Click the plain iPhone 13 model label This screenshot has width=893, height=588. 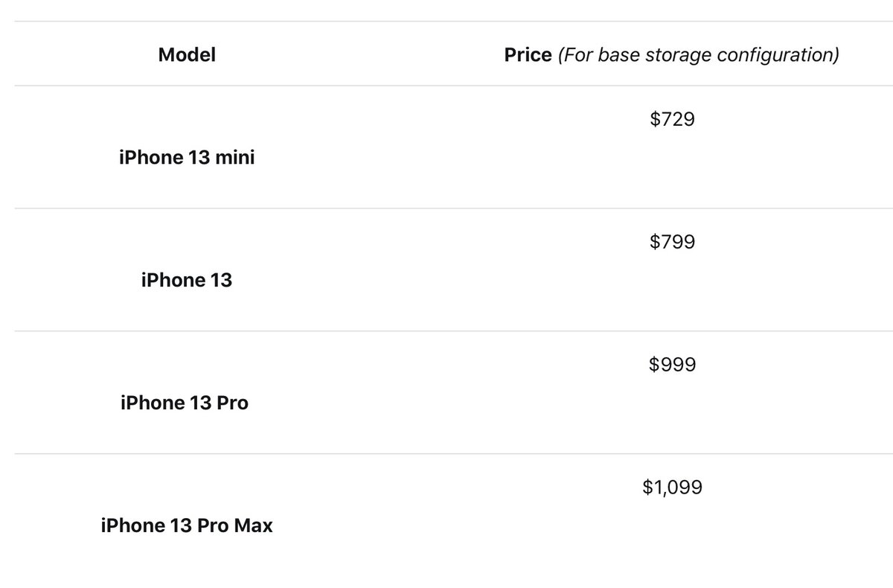click(x=187, y=281)
